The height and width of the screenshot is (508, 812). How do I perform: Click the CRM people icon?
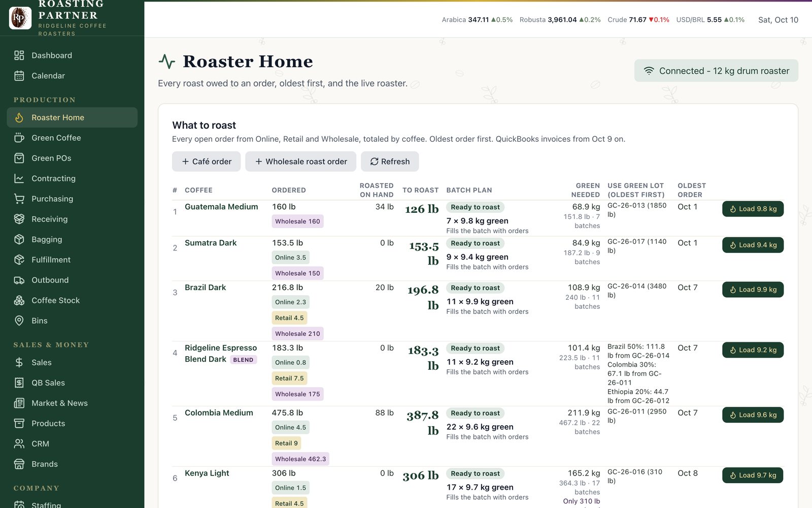point(19,443)
